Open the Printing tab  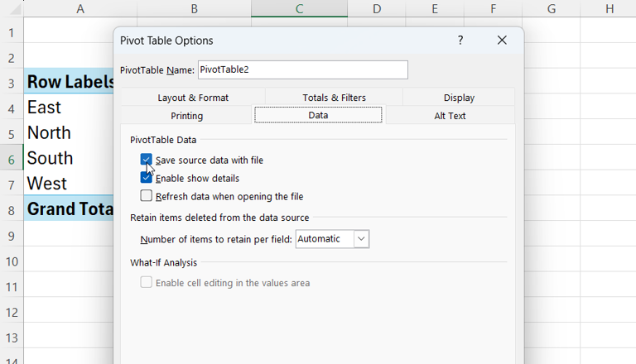(x=186, y=116)
